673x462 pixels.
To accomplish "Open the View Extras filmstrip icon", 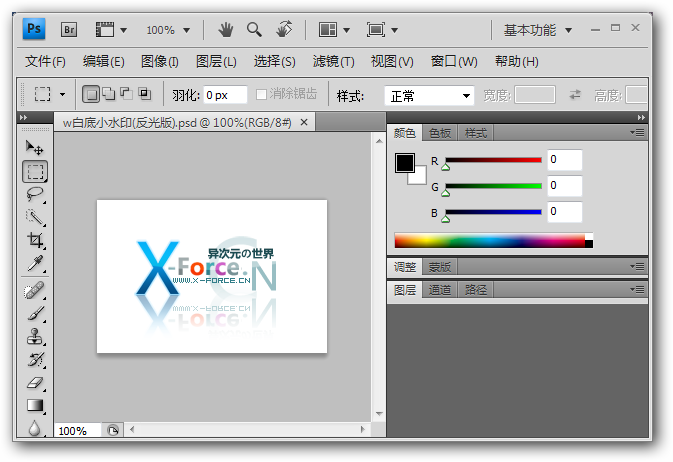I will (104, 30).
